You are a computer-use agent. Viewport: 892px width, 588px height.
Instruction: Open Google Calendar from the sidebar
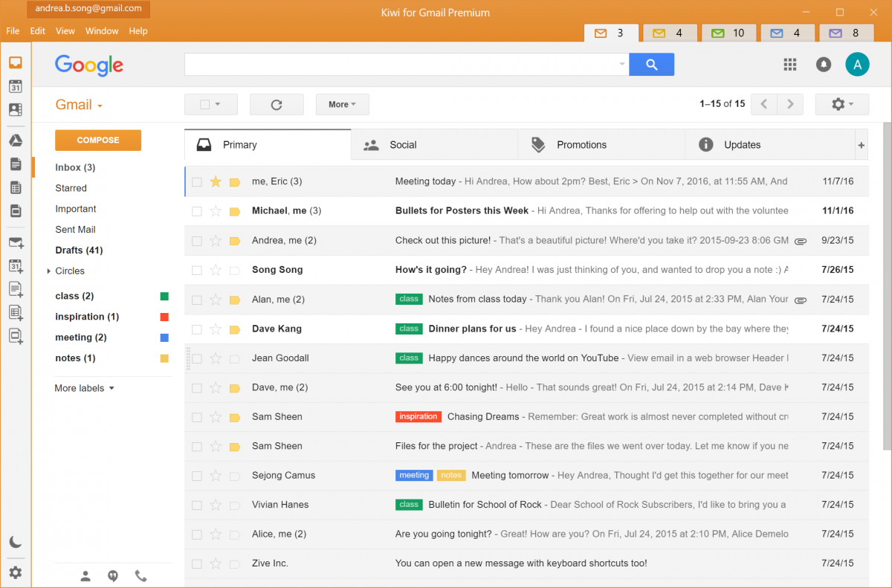click(16, 86)
